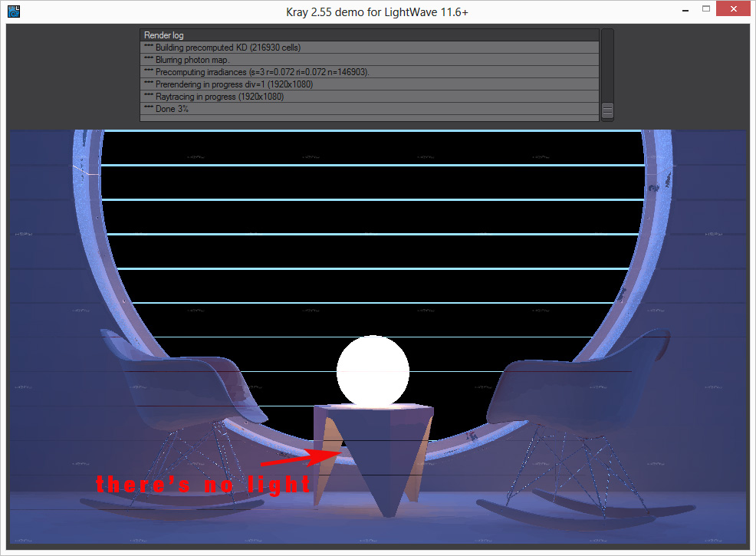Minimize the Kray render window

685,11
